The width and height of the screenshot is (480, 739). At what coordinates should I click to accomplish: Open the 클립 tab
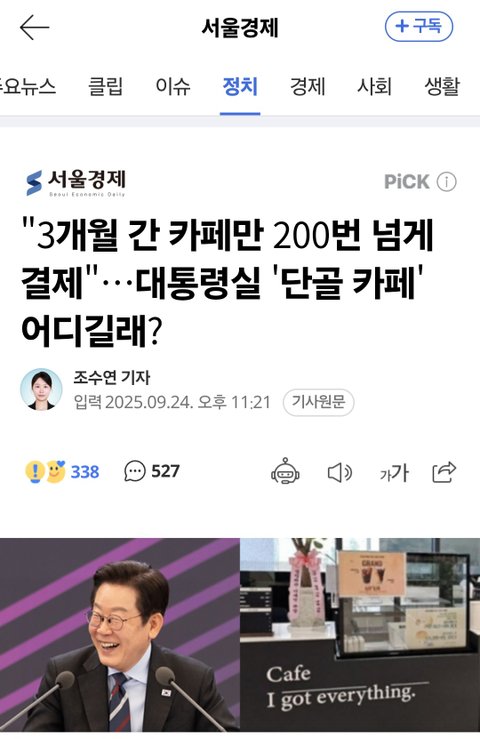click(x=105, y=87)
